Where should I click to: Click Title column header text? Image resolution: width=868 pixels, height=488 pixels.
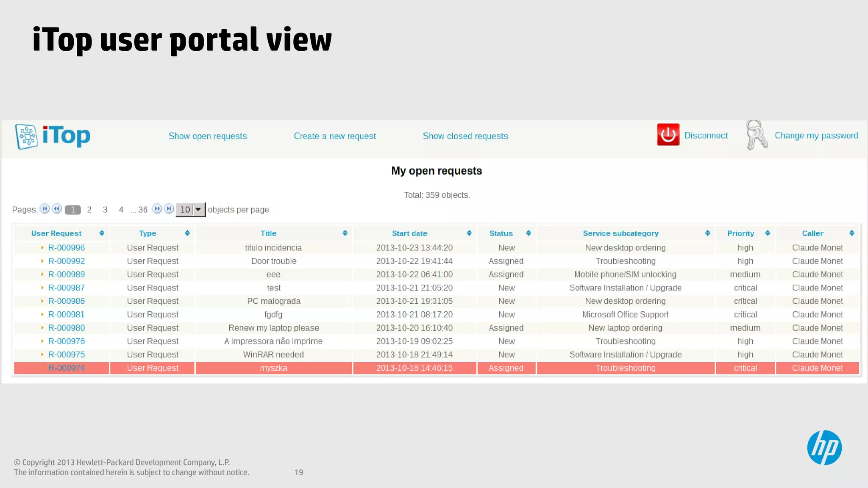pyautogui.click(x=268, y=233)
